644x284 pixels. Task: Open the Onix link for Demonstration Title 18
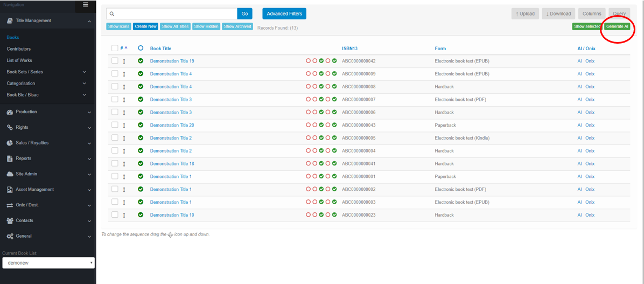pos(590,164)
